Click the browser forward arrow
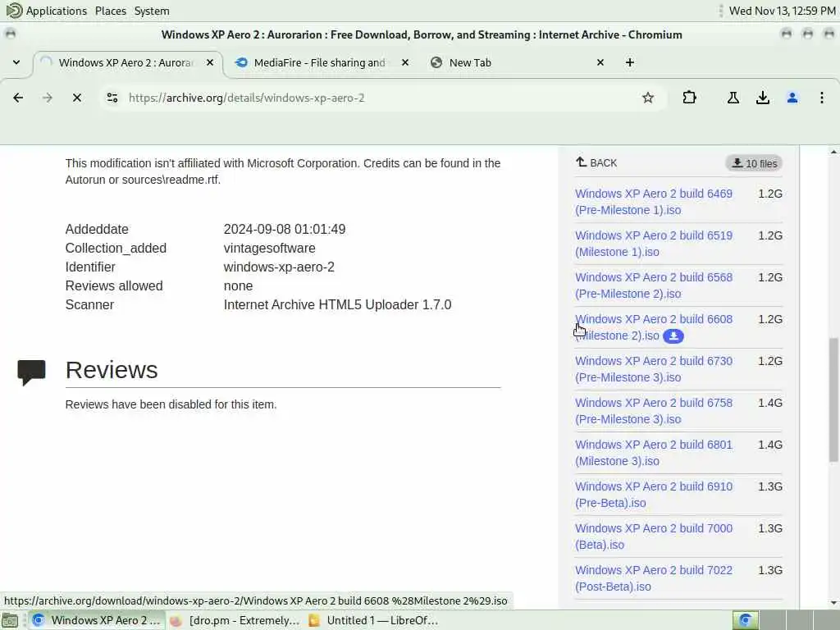 coord(48,98)
